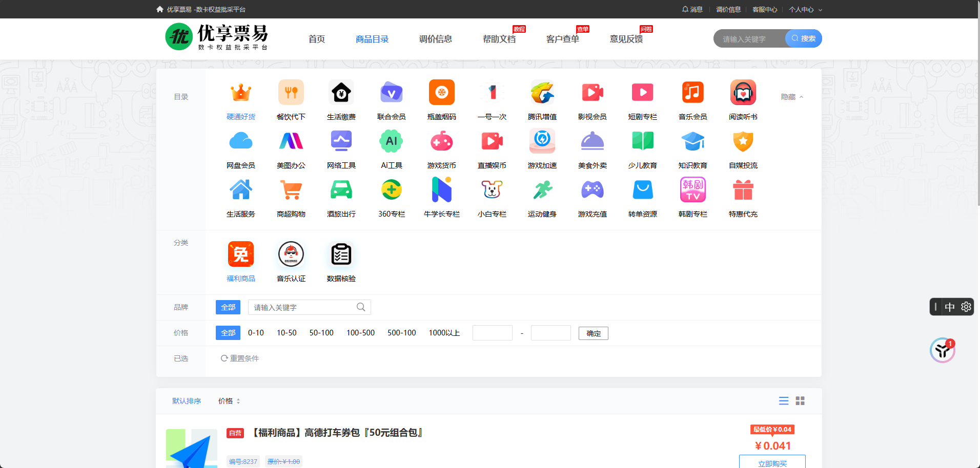
Task: Click 立即购买 for the 高德打车券包
Action: 772,462
